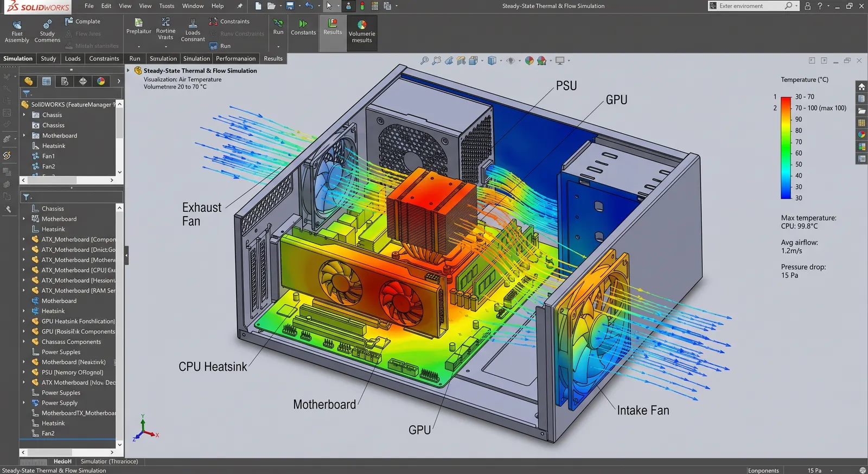Click the upper tree filter icon
The width and height of the screenshot is (868, 474).
[x=26, y=94]
